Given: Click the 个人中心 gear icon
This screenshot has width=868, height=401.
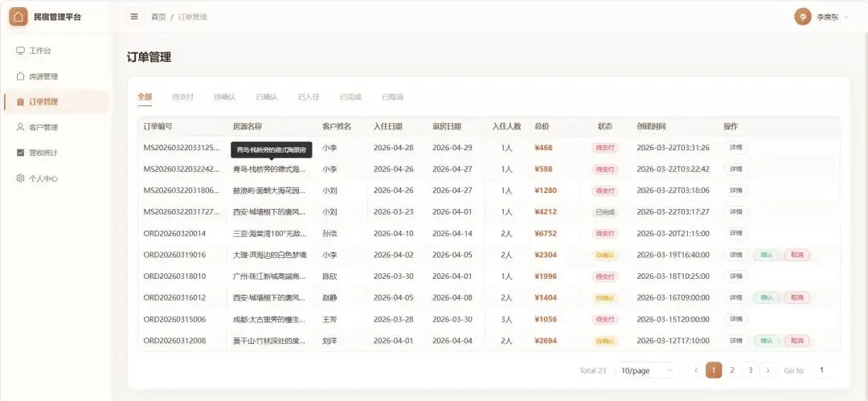Looking at the screenshot, I should (20, 178).
